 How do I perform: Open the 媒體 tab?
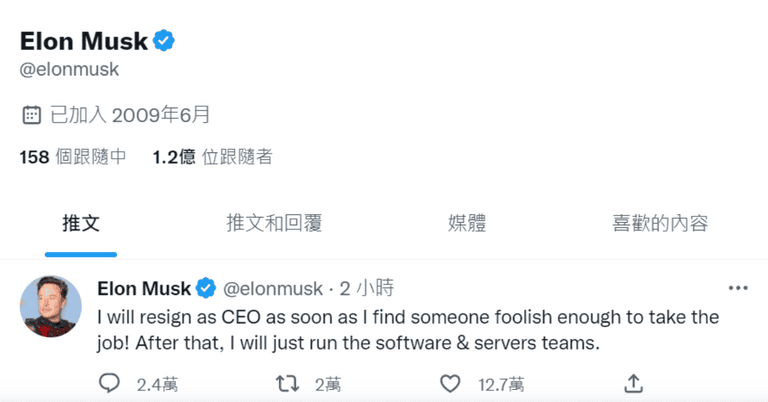point(466,223)
